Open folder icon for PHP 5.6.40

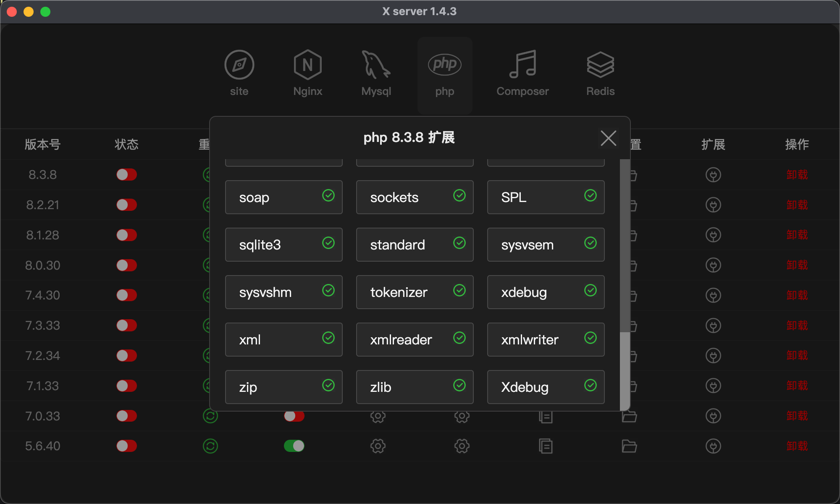coord(629,446)
